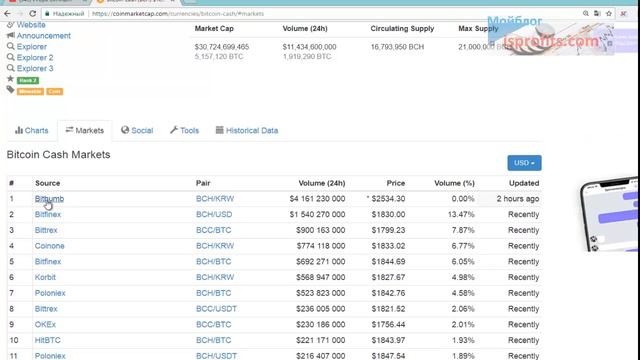Switch to the Social tab
This screenshot has height=360, width=640.
(137, 131)
